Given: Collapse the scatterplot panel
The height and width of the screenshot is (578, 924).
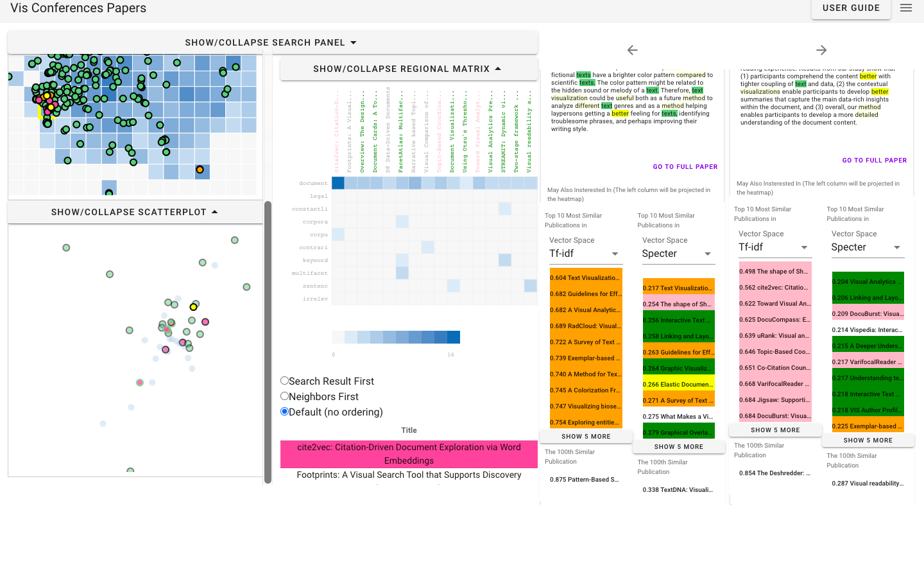Looking at the screenshot, I should [x=135, y=212].
